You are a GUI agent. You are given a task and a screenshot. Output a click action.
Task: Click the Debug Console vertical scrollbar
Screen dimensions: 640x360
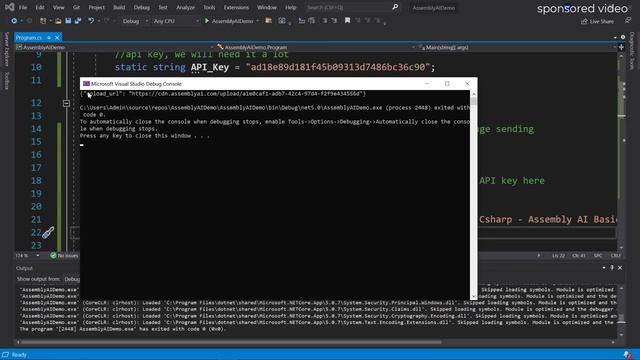(x=473, y=195)
